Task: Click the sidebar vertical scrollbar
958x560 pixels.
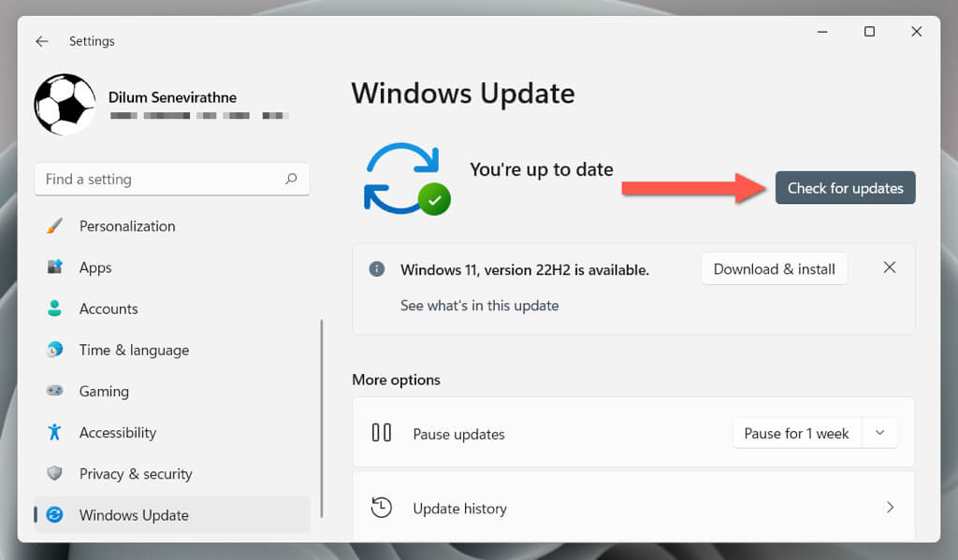Action: pyautogui.click(x=322, y=418)
